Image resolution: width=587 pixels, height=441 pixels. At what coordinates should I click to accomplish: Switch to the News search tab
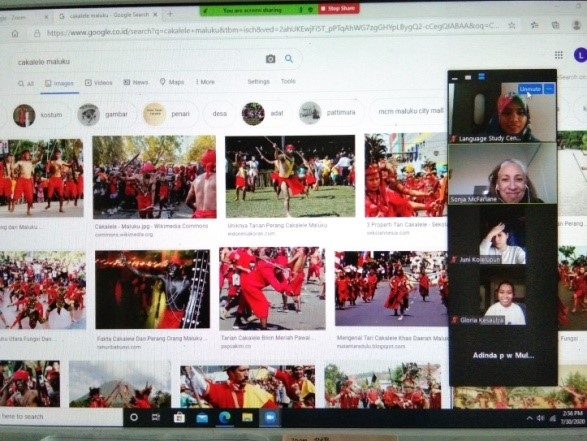point(136,82)
